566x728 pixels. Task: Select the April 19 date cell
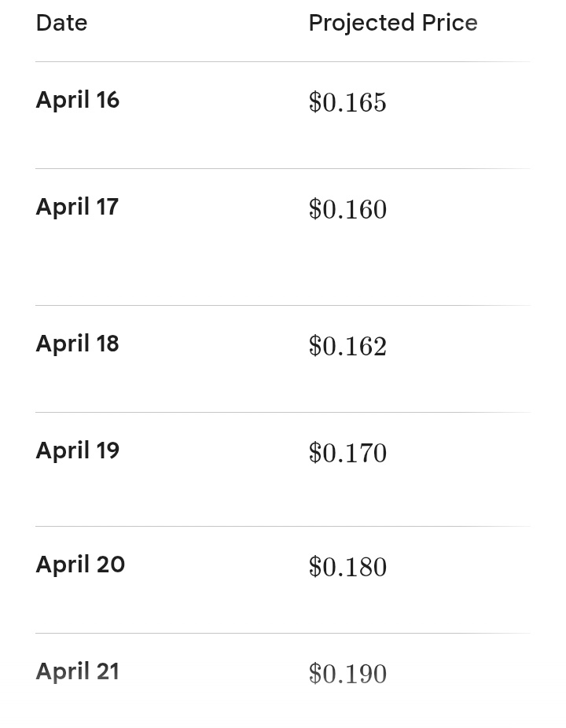click(x=77, y=450)
